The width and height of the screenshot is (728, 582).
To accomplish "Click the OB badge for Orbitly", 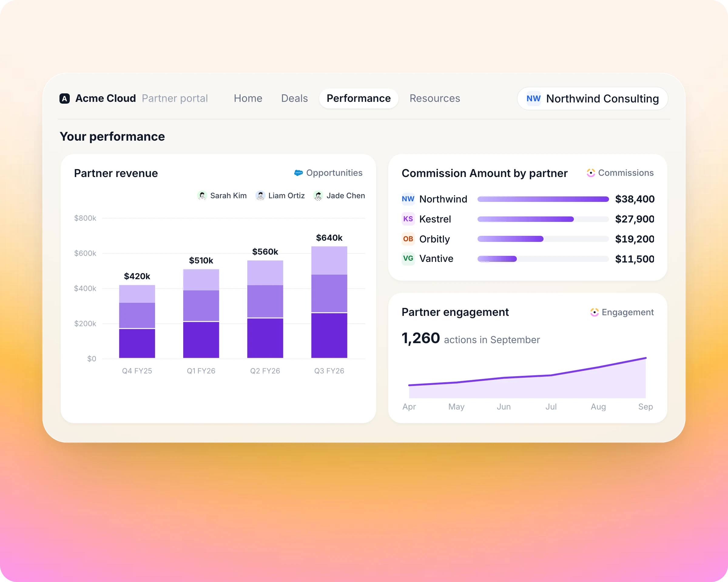I will click(408, 239).
